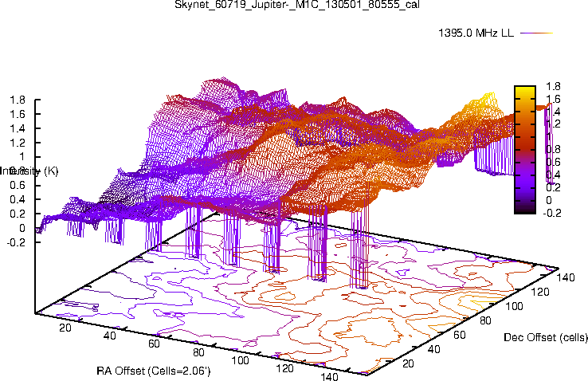Viewport: 588px width, 381px height.
Task: Click the legend line sample beside 1395.0 MHz LL
Action: [537, 33]
